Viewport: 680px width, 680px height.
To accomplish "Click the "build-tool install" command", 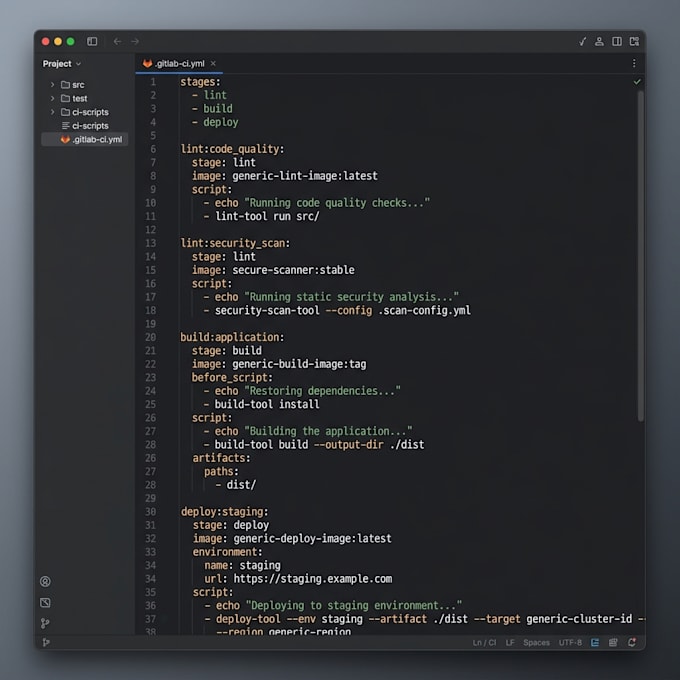I will (x=267, y=404).
